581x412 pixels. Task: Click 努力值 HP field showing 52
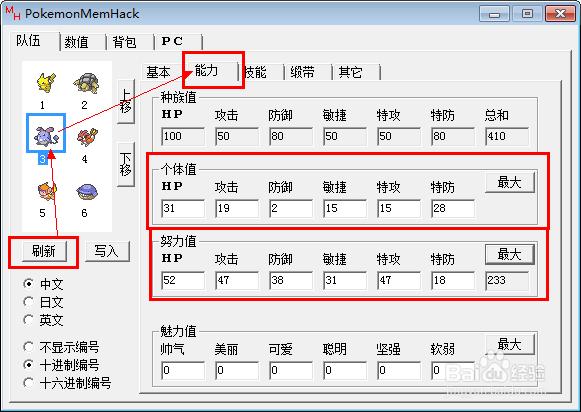[x=183, y=280]
